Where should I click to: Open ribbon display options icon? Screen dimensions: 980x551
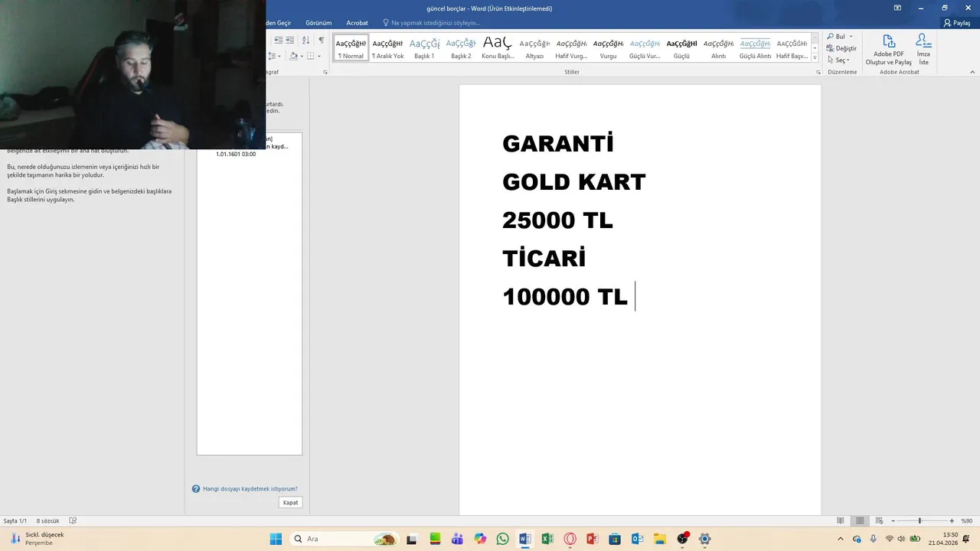(897, 8)
